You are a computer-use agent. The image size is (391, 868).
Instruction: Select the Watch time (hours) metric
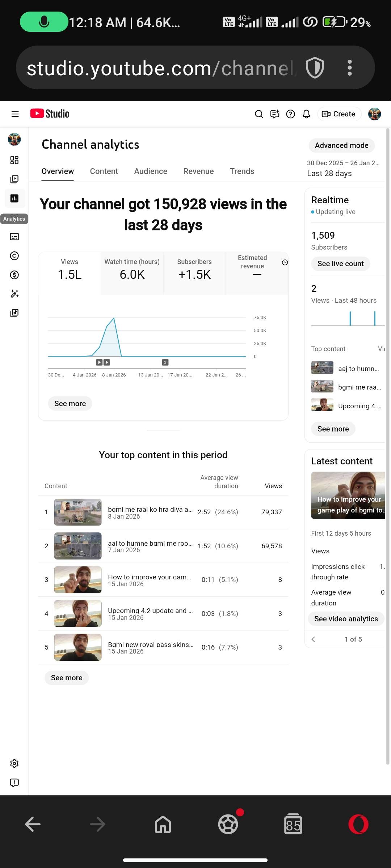(132, 269)
